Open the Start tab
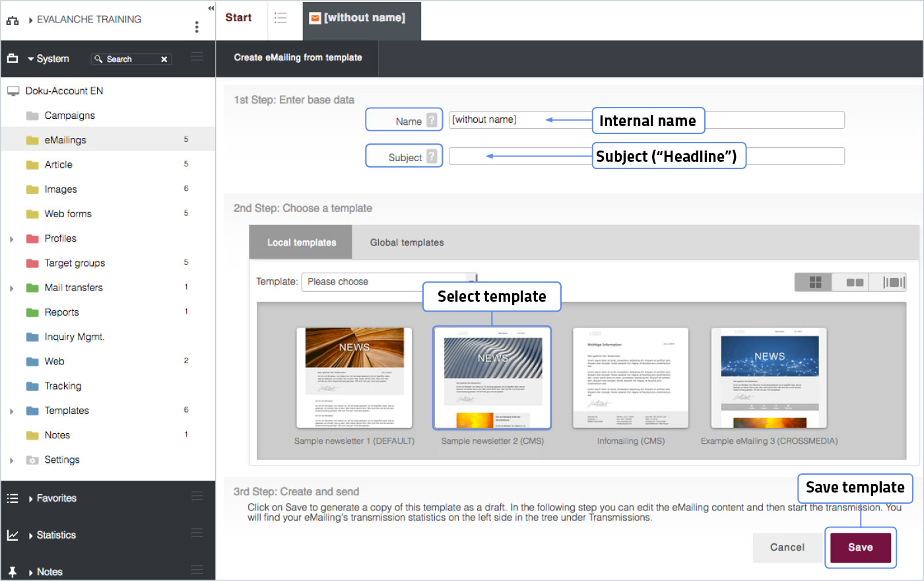This screenshot has height=581, width=924. (238, 18)
